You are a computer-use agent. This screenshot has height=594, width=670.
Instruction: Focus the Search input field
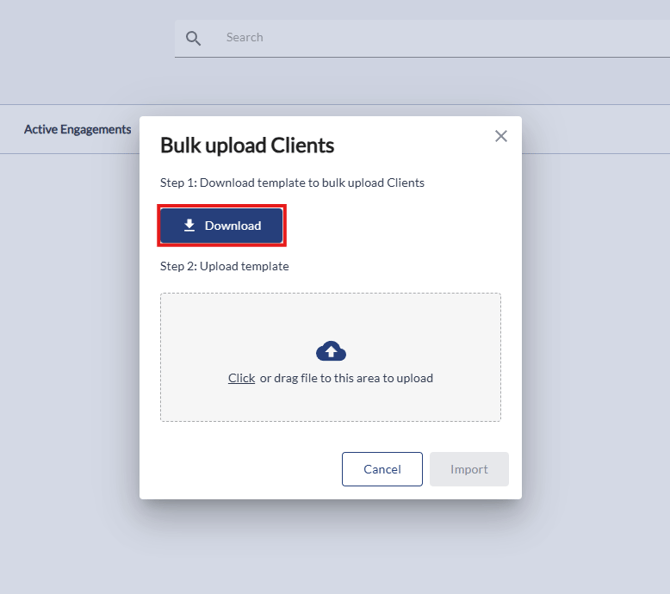point(420,38)
